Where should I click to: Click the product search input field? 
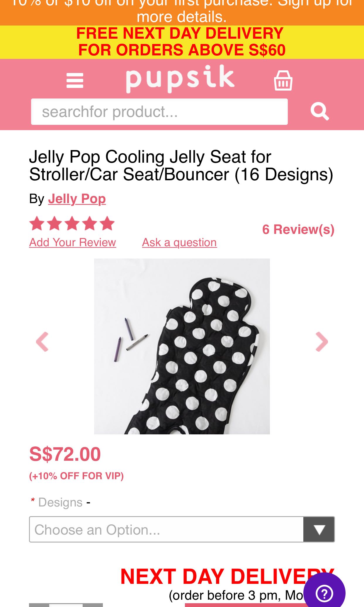[159, 112]
